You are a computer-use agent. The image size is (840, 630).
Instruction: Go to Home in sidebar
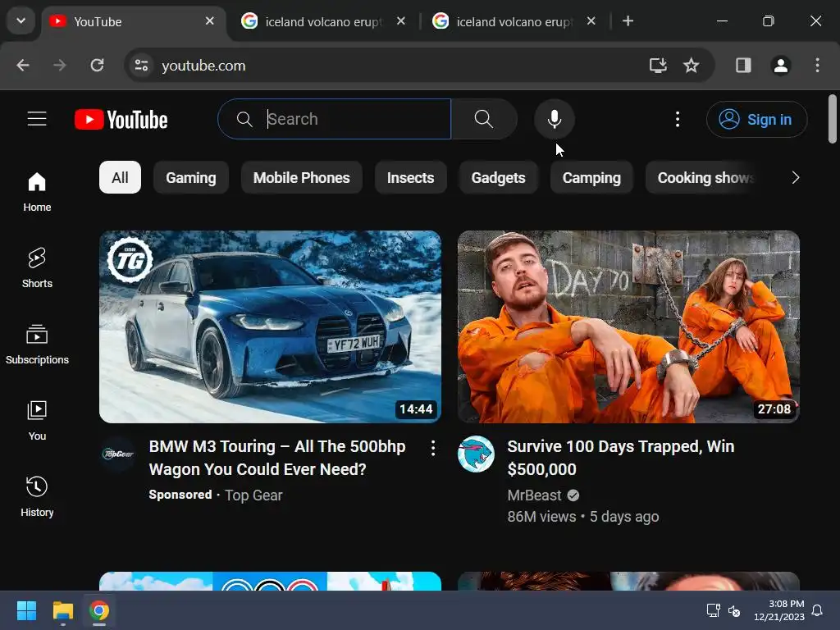tap(37, 192)
